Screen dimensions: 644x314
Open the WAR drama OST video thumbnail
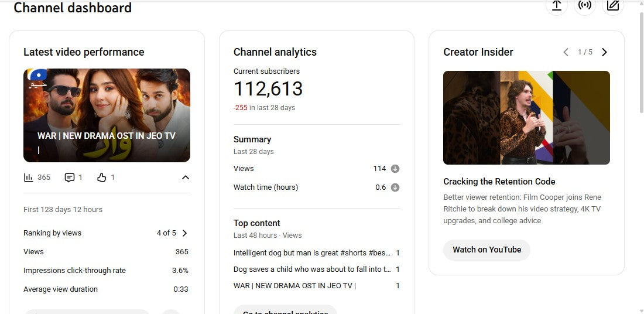click(x=107, y=115)
